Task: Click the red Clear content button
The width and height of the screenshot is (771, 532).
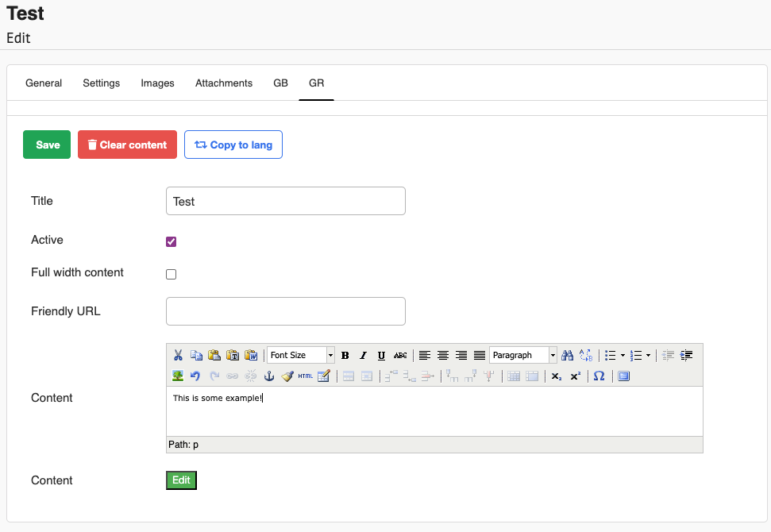Action: [127, 145]
